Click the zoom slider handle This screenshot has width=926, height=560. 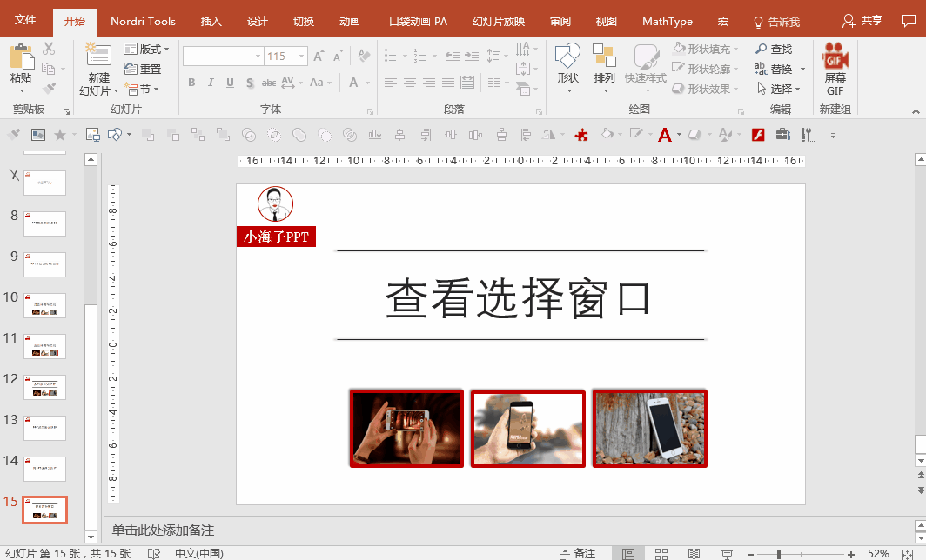[778, 554]
